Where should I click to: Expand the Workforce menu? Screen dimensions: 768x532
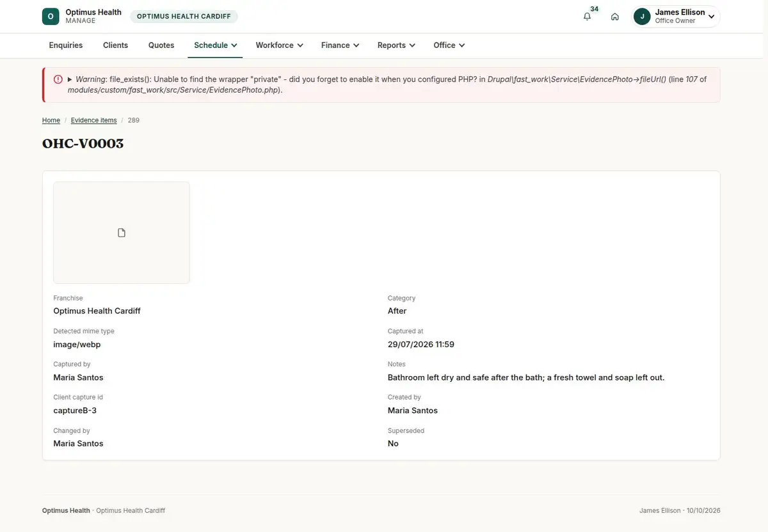(279, 45)
